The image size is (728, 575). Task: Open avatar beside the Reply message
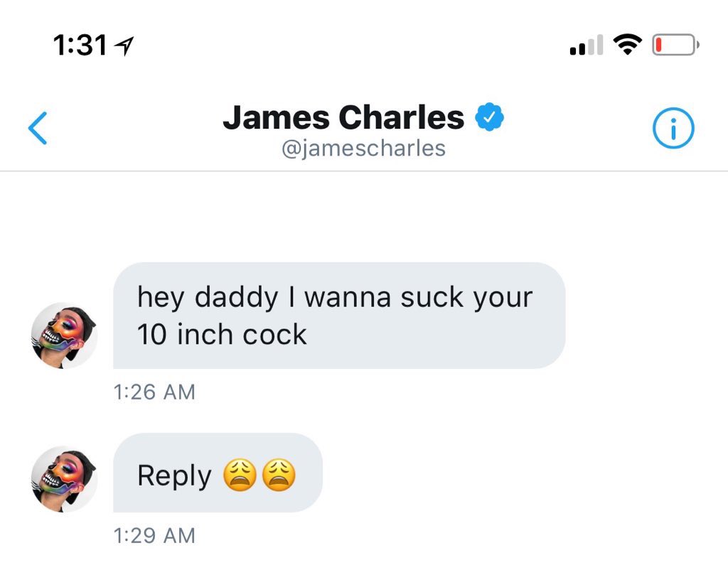point(64,479)
